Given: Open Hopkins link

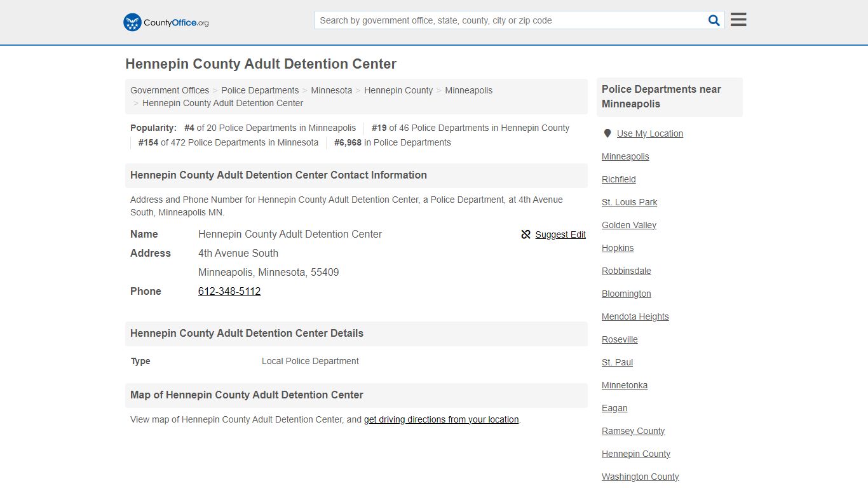Looking at the screenshot, I should coord(618,248).
